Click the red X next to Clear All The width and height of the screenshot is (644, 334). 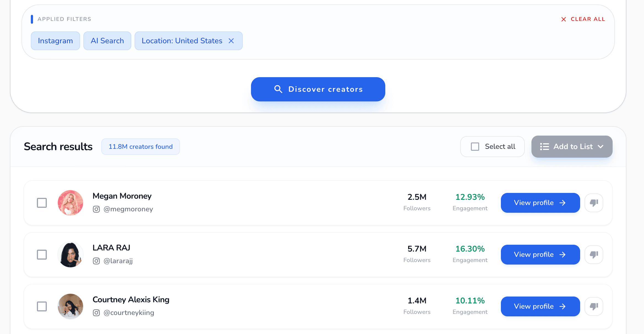[564, 19]
